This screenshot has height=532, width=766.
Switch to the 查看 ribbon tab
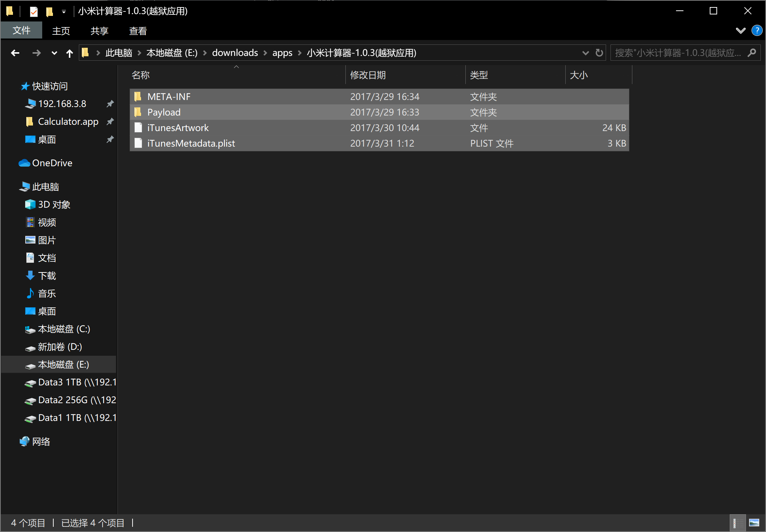[138, 31]
